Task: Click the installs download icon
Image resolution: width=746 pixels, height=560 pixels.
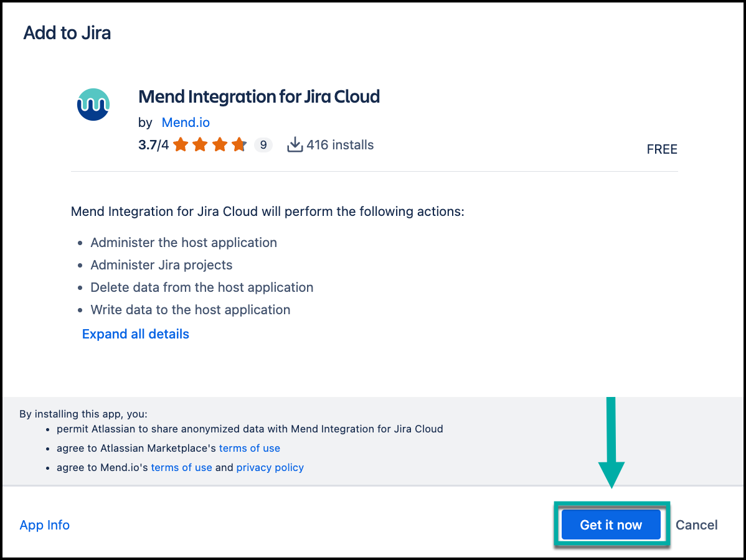Action: click(x=295, y=145)
